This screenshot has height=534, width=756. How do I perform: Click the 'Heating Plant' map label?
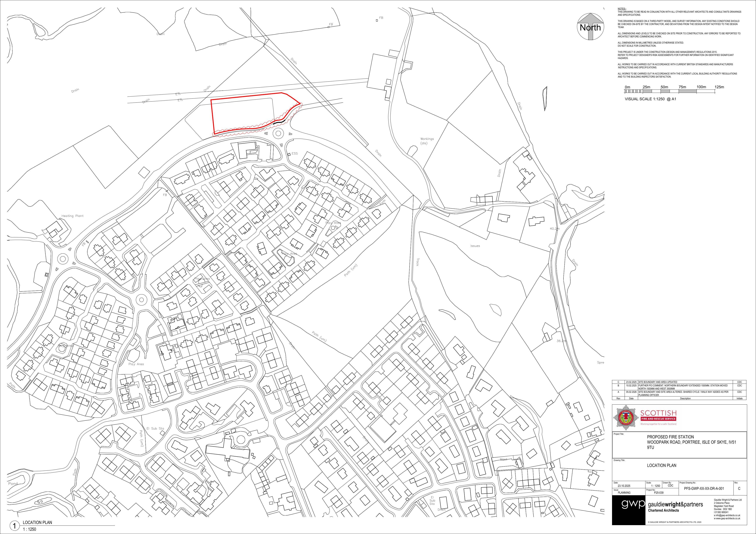click(x=72, y=216)
